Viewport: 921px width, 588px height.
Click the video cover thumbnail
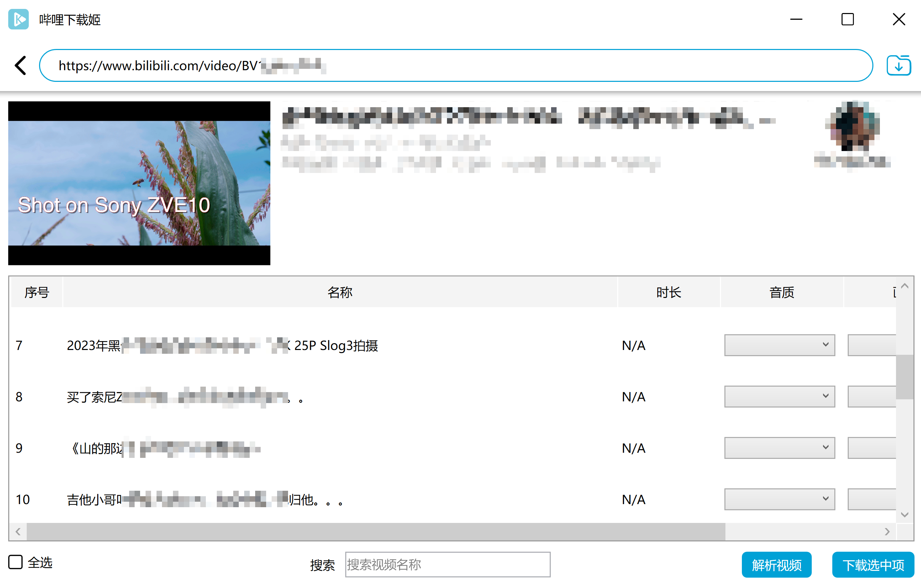[x=139, y=183]
